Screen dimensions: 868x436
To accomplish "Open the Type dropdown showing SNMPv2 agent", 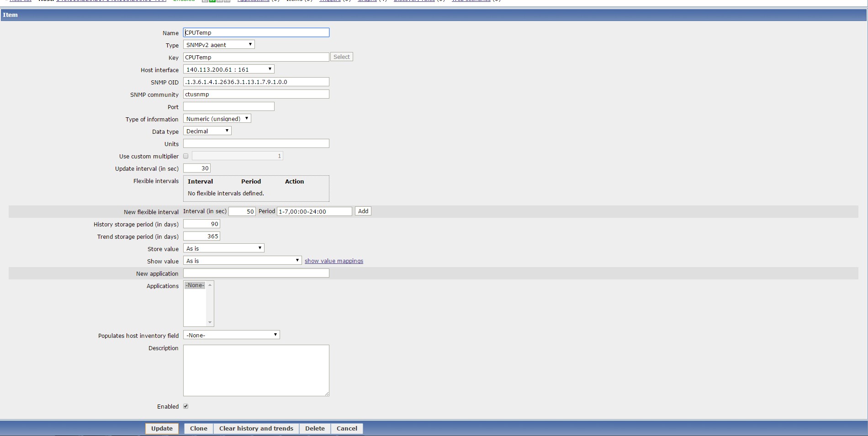I will point(219,45).
